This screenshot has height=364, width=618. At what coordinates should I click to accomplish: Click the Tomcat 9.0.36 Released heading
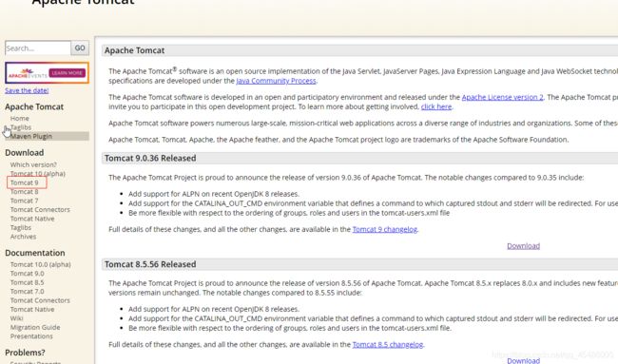(x=150, y=159)
